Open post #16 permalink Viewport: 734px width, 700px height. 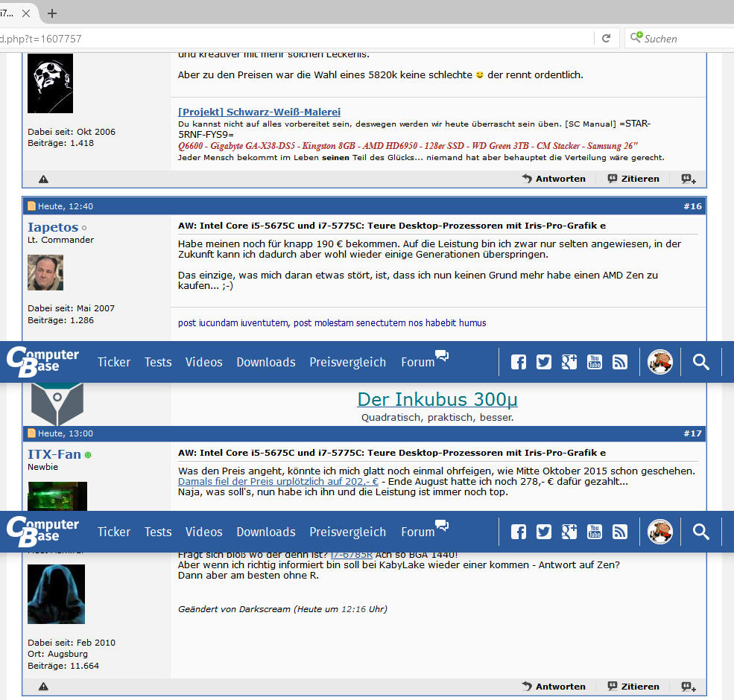(x=692, y=206)
